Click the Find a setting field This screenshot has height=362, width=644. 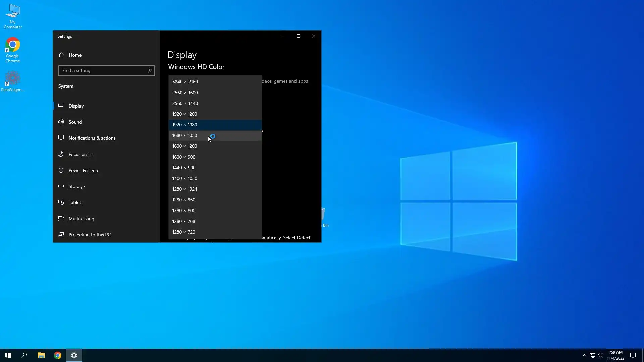[x=102, y=71]
